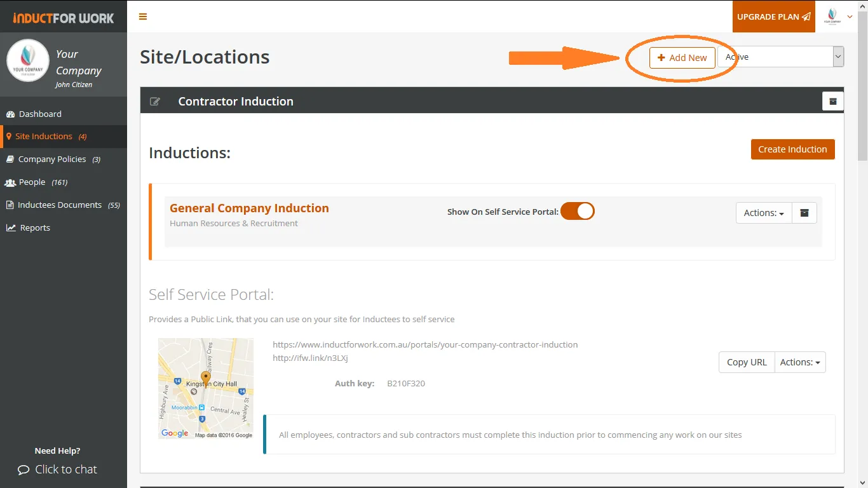Click the Kingston City Hall map thumbnail
This screenshot has width=868, height=488.
pos(206,388)
